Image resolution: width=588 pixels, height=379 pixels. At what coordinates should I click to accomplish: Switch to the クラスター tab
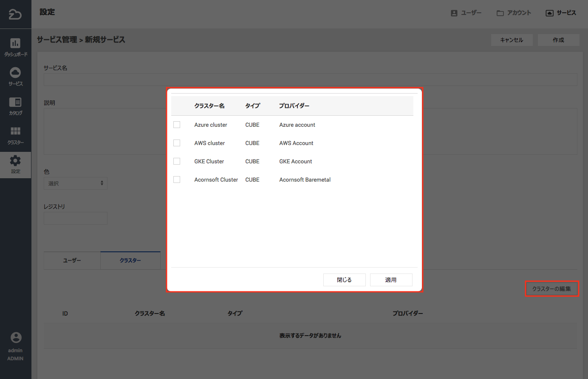130,260
